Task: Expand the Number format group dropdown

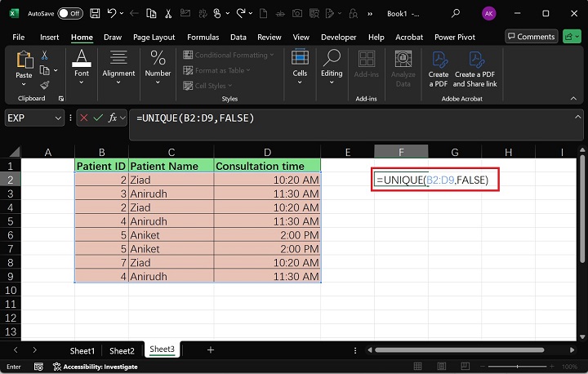Action: point(158,82)
